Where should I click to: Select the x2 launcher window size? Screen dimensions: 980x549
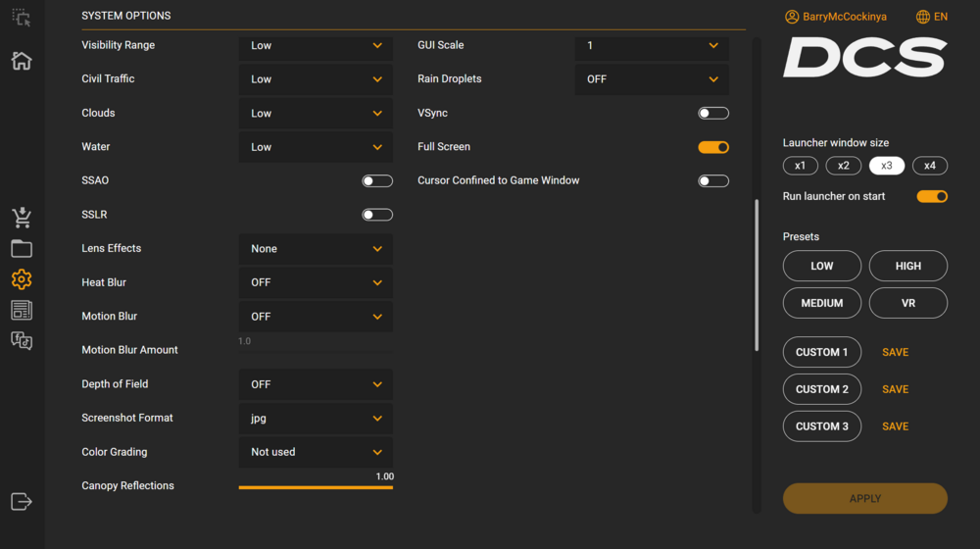[x=843, y=166]
